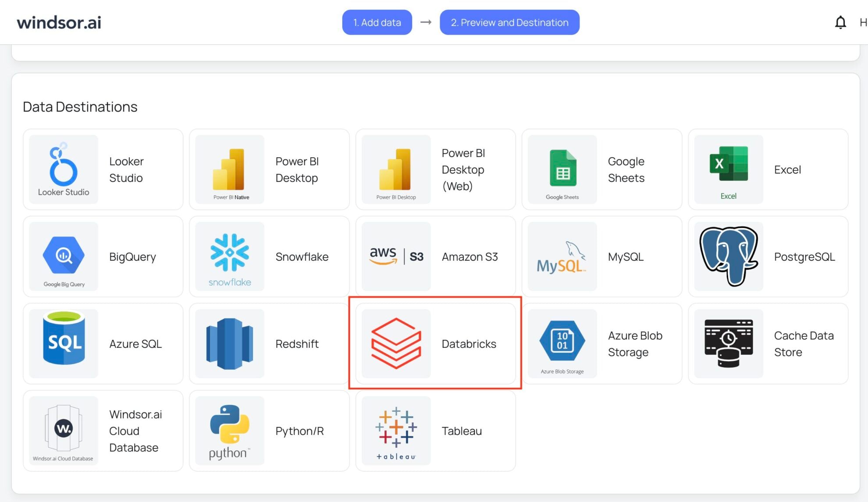The image size is (868, 502).
Task: Open the Python/R destination
Action: click(229, 431)
